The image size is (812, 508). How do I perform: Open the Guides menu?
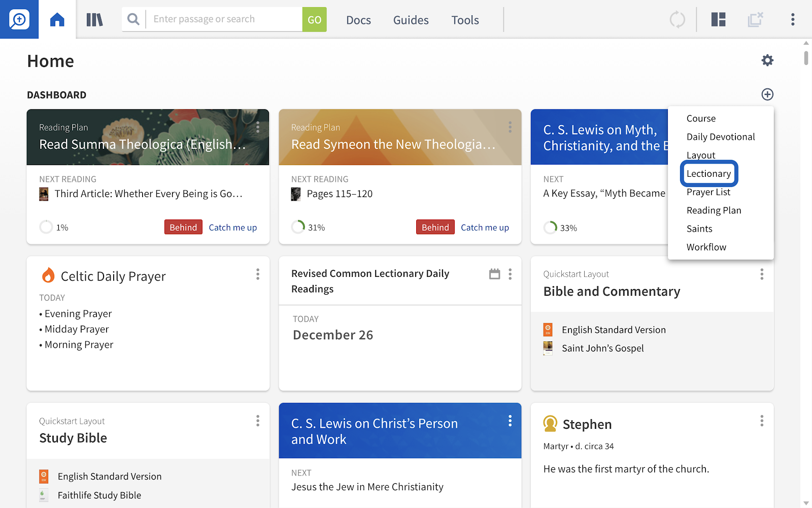(411, 20)
